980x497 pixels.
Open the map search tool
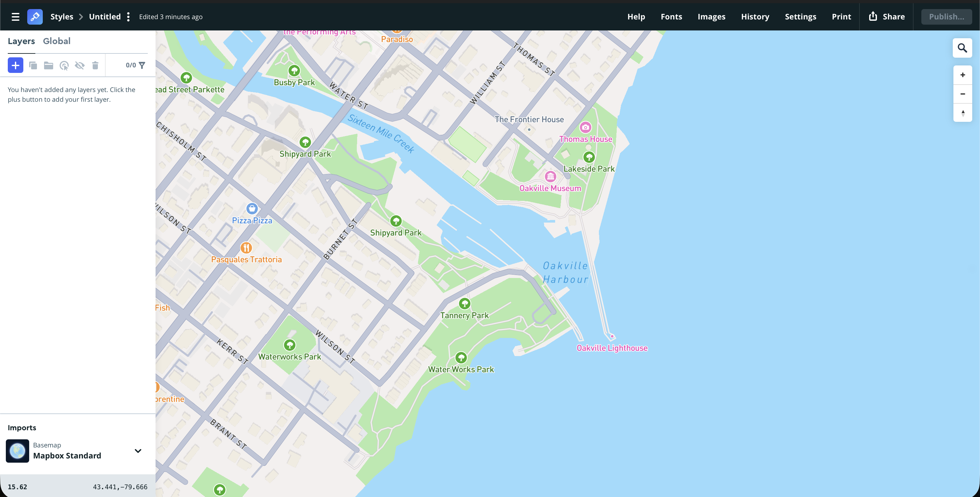tap(962, 48)
